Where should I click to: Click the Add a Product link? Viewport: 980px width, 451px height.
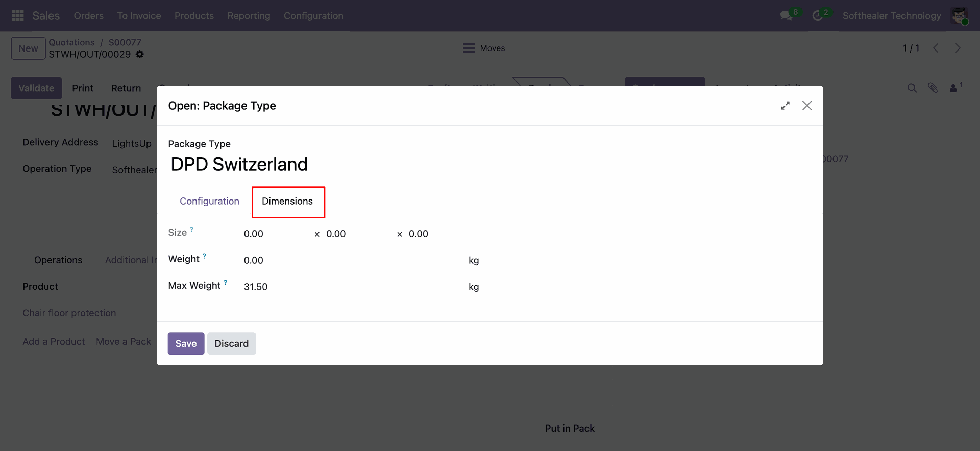click(54, 341)
